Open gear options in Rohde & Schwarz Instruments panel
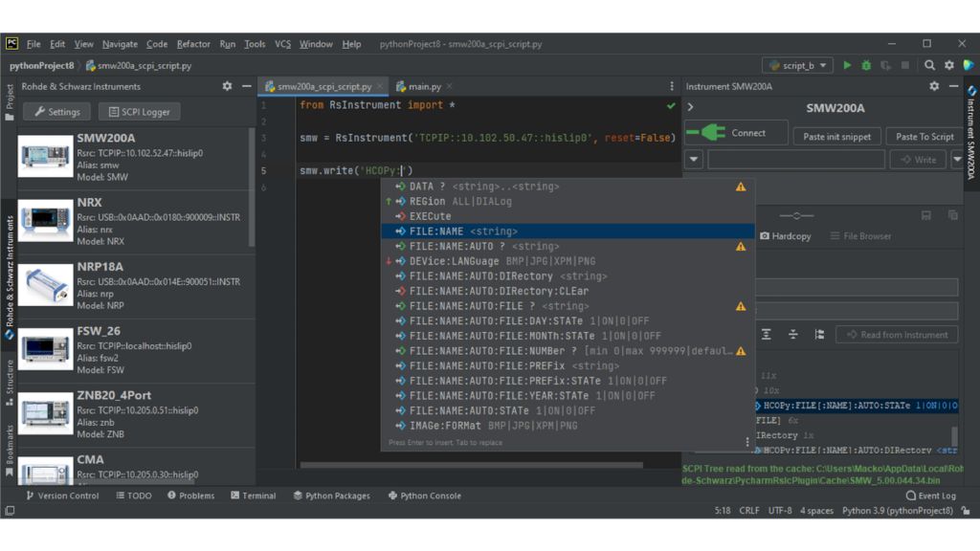 pos(227,86)
